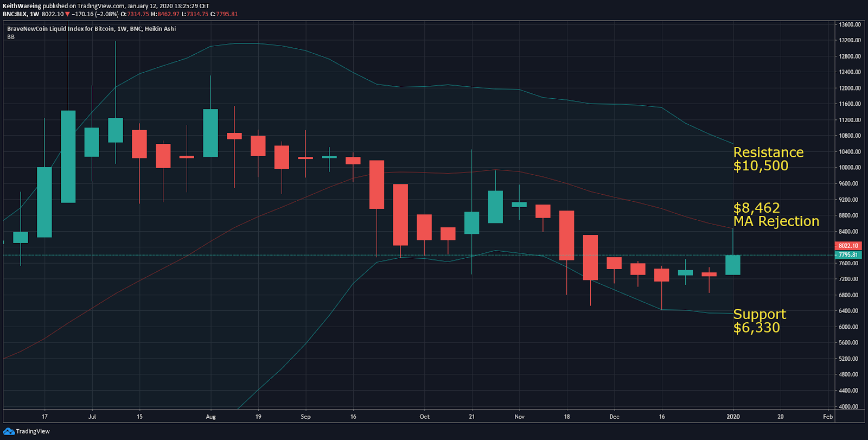Select the $8,462 MA Rejection annotation
Screen dimensions: 868x440
(x=776, y=215)
